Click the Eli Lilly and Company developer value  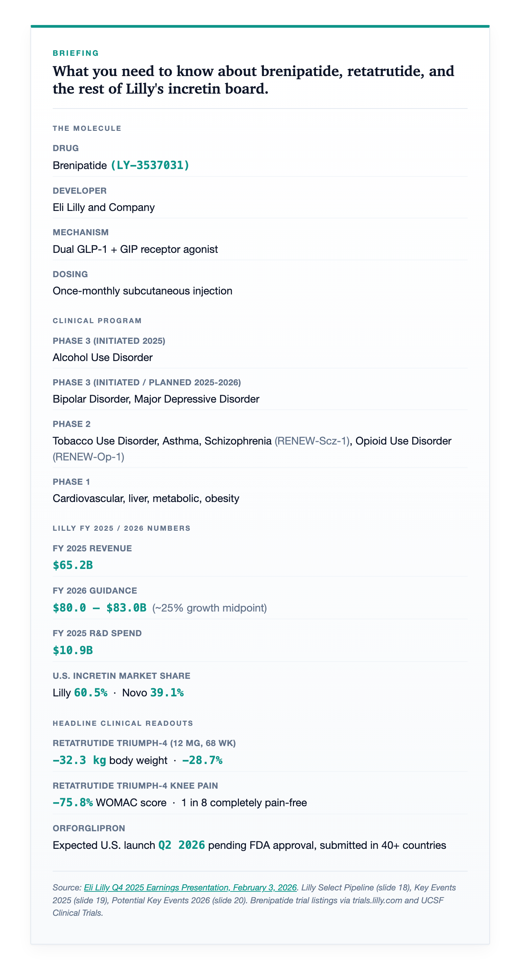click(104, 207)
